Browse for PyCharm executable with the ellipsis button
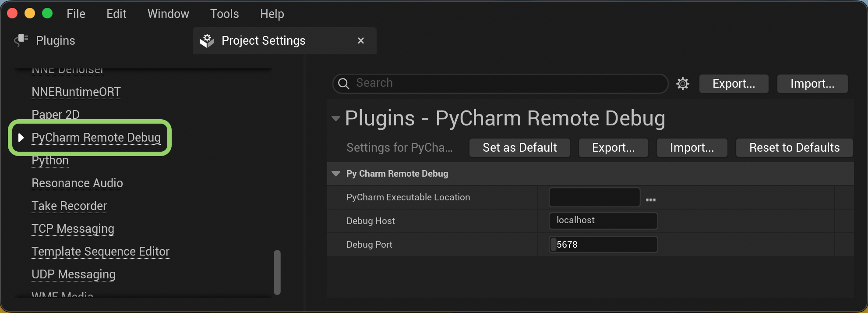868x313 pixels. (651, 200)
